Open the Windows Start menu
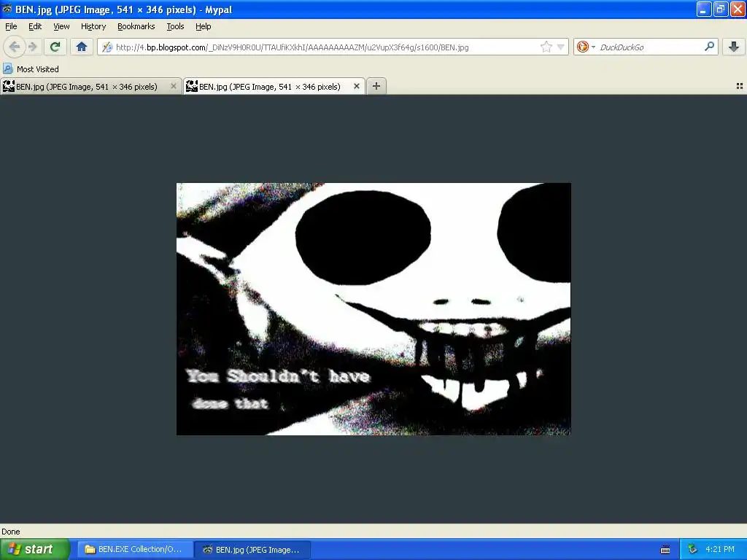 pyautogui.click(x=35, y=549)
